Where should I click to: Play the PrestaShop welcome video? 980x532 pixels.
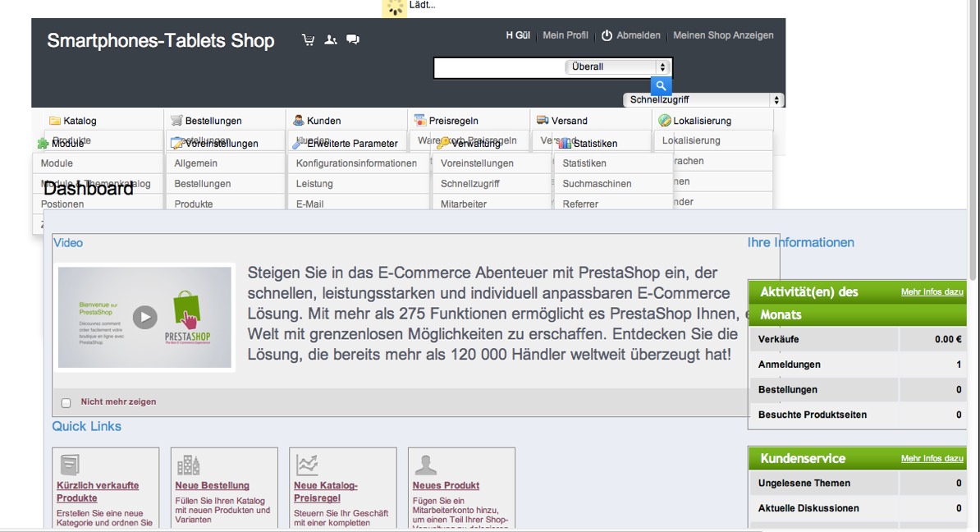coord(145,317)
